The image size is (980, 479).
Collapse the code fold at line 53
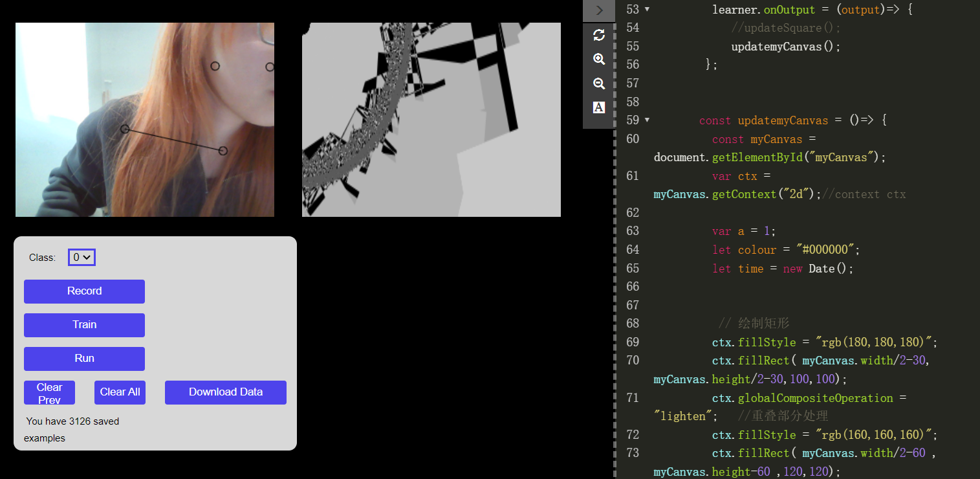point(646,9)
